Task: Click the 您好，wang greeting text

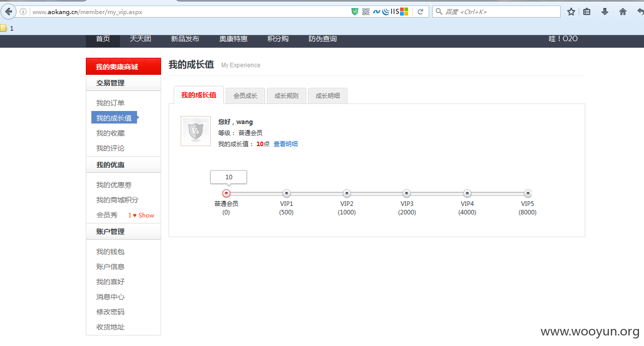Action: tap(235, 122)
